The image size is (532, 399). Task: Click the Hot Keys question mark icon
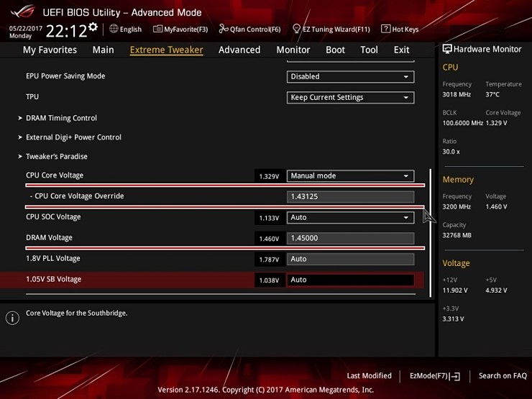point(385,29)
